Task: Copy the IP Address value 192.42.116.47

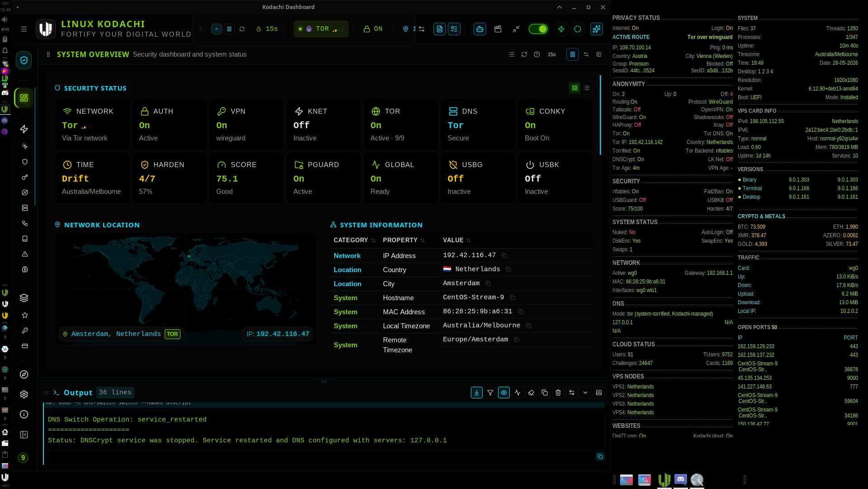Action: (504, 255)
